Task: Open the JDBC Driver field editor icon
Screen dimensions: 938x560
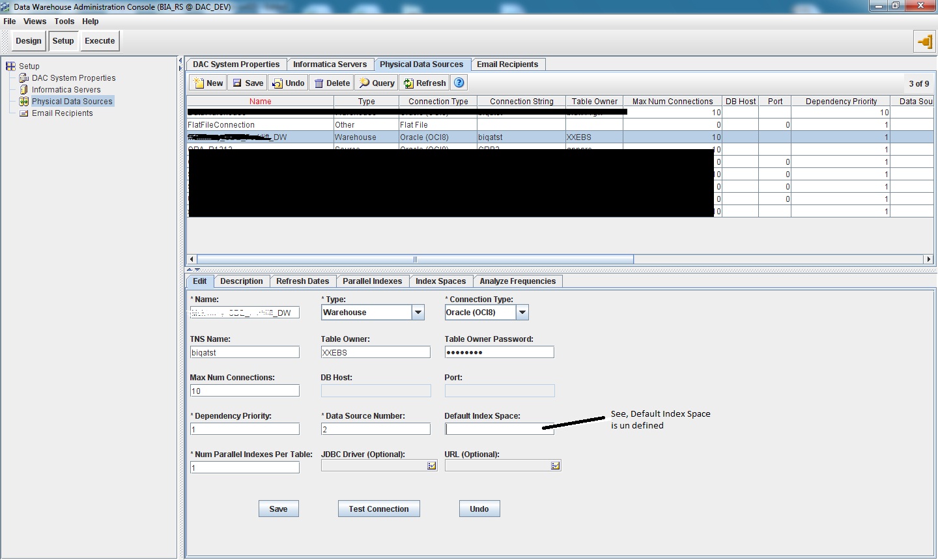Action: pos(431,466)
